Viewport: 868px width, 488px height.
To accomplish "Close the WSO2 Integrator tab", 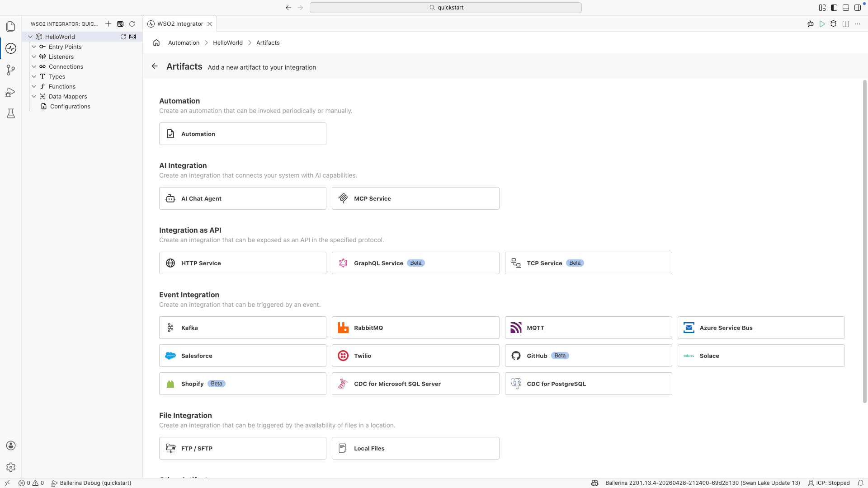I will [x=210, y=24].
